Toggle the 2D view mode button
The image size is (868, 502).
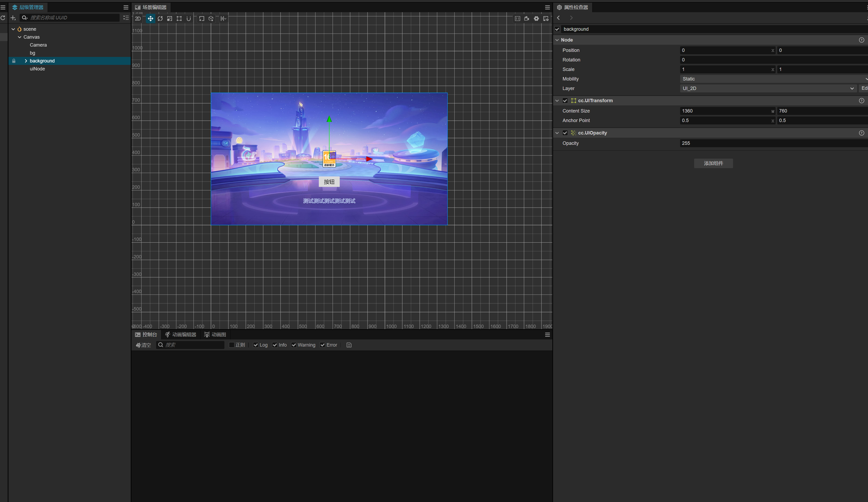(x=138, y=19)
